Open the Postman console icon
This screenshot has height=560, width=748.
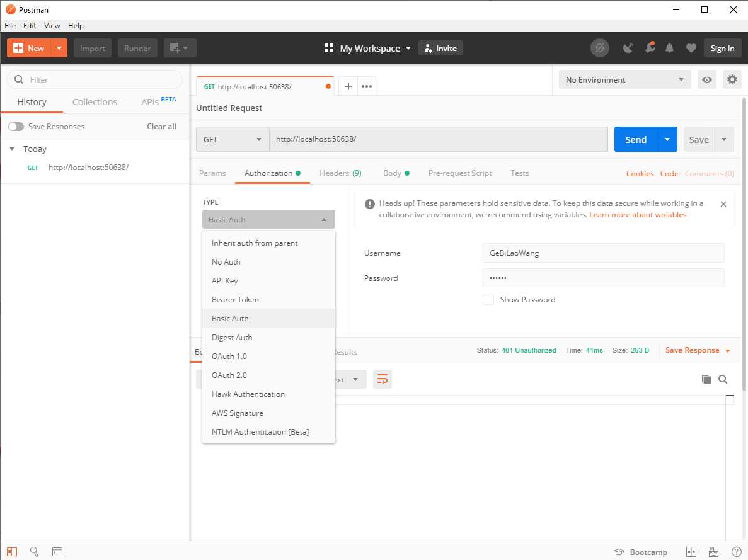(57, 552)
